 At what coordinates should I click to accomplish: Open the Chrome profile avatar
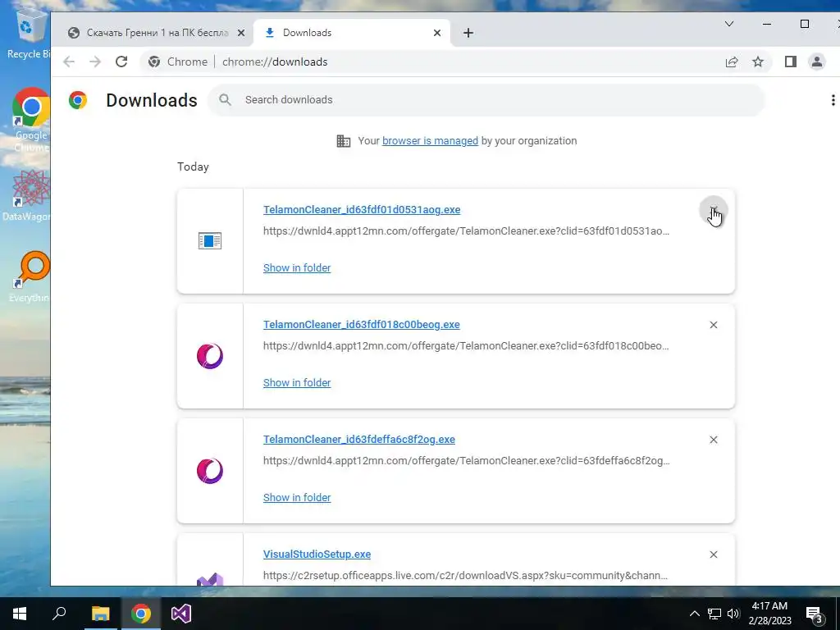(x=816, y=62)
